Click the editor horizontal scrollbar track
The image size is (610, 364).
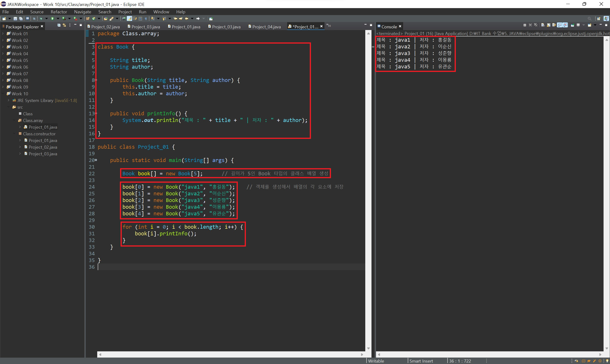tap(231, 354)
